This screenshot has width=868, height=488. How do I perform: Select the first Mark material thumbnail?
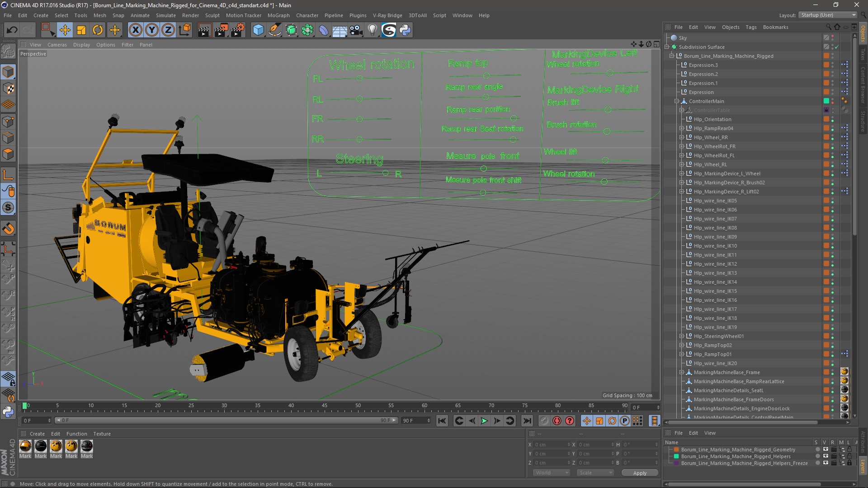pyautogui.click(x=25, y=446)
